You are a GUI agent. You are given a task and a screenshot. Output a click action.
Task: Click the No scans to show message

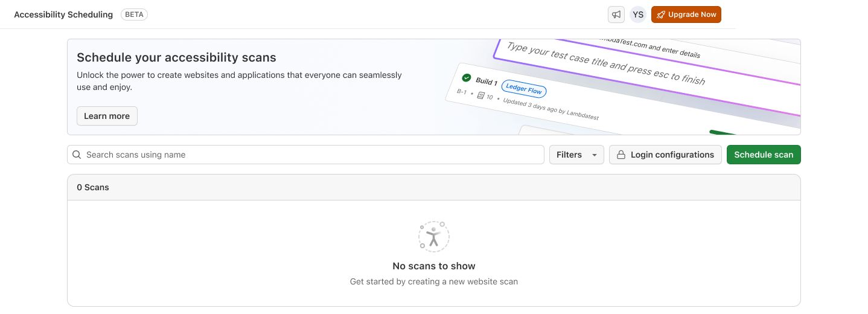click(x=433, y=266)
